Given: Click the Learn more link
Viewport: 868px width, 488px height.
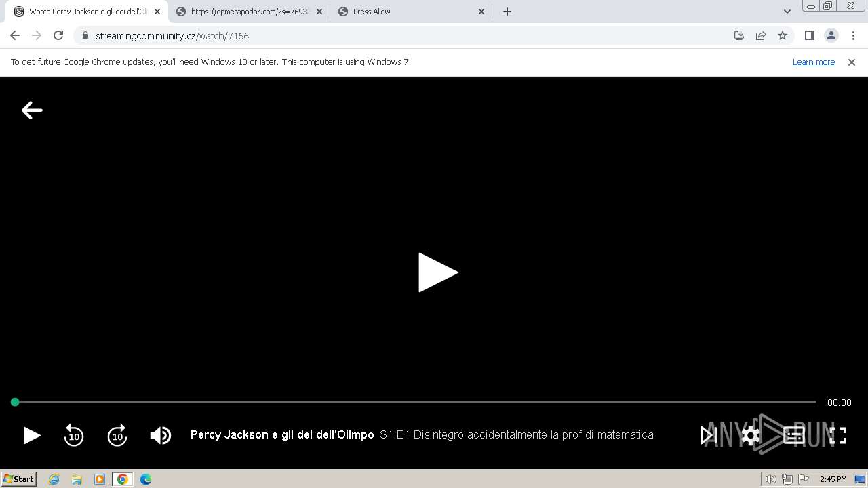Looking at the screenshot, I should [814, 62].
